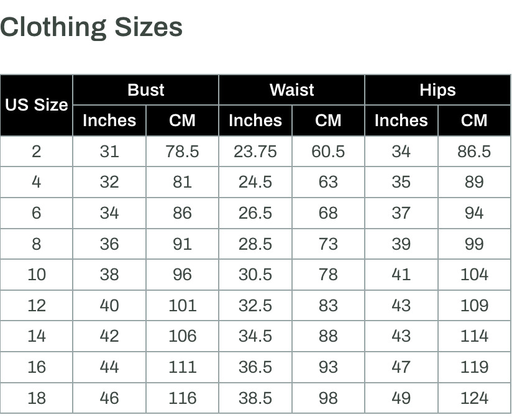Click the US size 2 row label

click(36, 151)
